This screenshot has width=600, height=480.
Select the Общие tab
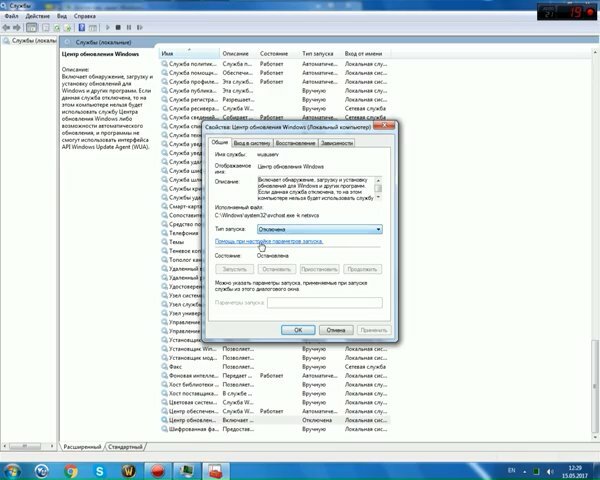tap(220, 142)
